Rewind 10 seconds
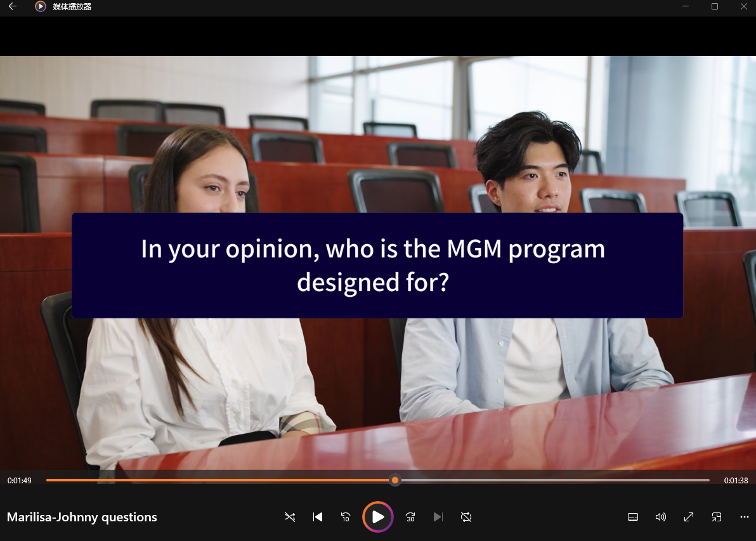The image size is (756, 541). tap(345, 517)
